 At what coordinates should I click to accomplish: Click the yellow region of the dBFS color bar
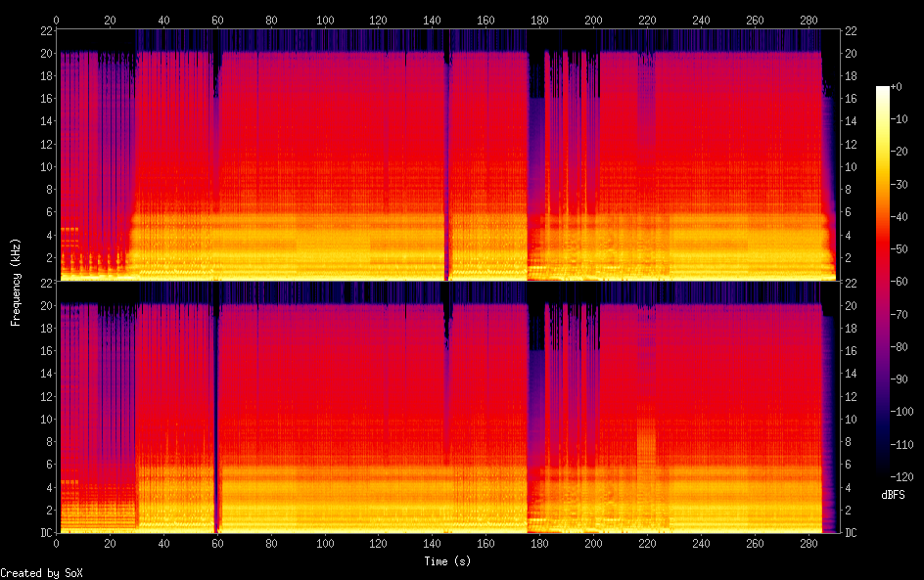[x=883, y=156]
